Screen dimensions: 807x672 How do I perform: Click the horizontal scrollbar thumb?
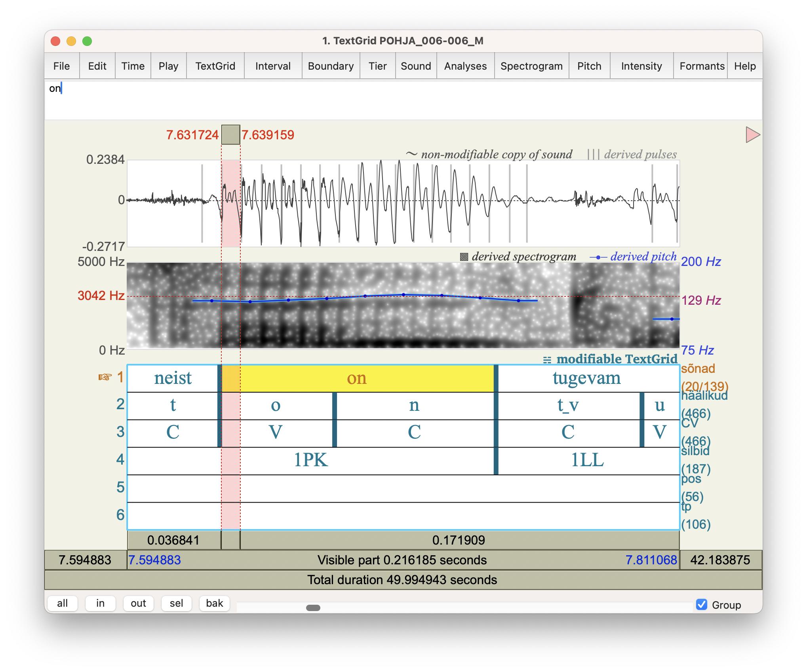click(313, 607)
